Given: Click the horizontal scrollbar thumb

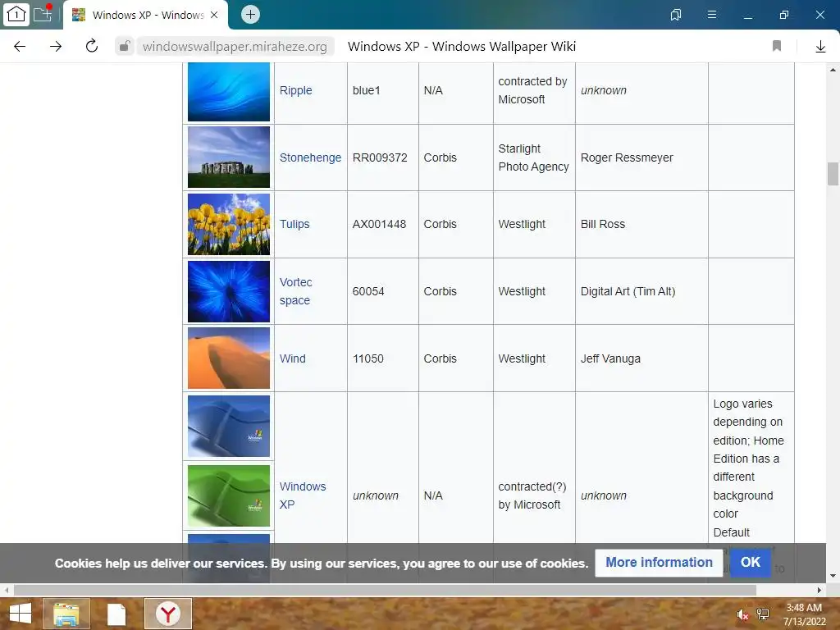Looking at the screenshot, I should [x=385, y=591].
